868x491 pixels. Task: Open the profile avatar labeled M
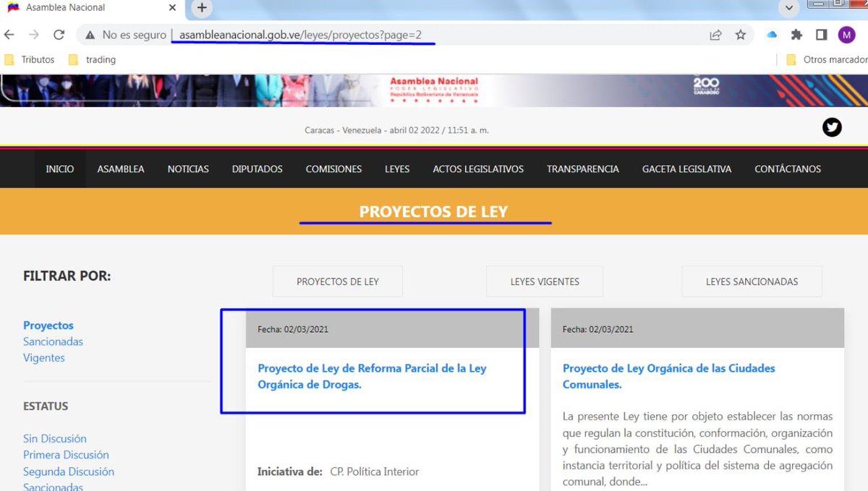(846, 35)
